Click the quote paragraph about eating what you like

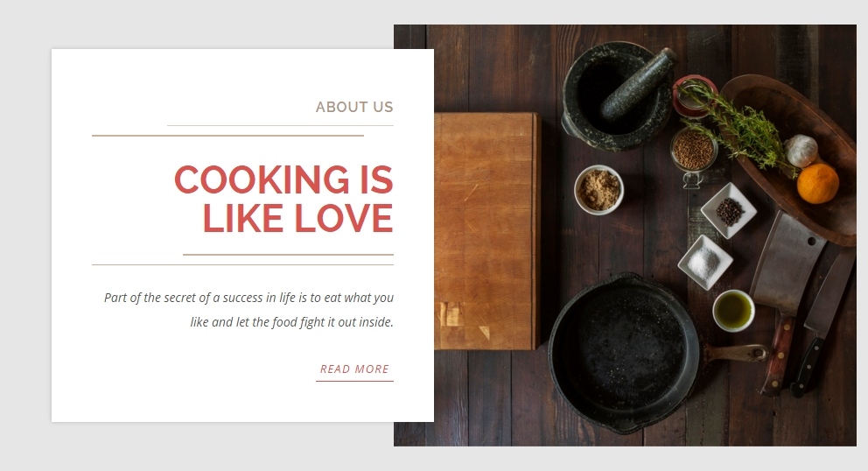point(248,310)
